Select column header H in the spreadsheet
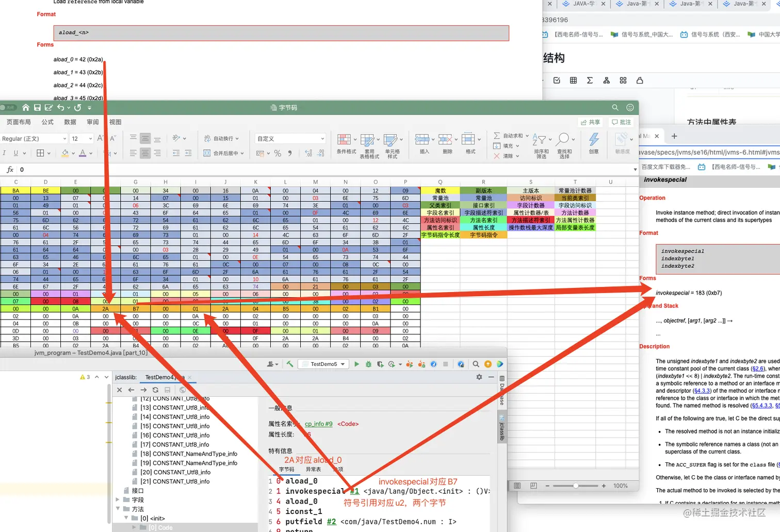This screenshot has width=780, height=532. click(166, 182)
